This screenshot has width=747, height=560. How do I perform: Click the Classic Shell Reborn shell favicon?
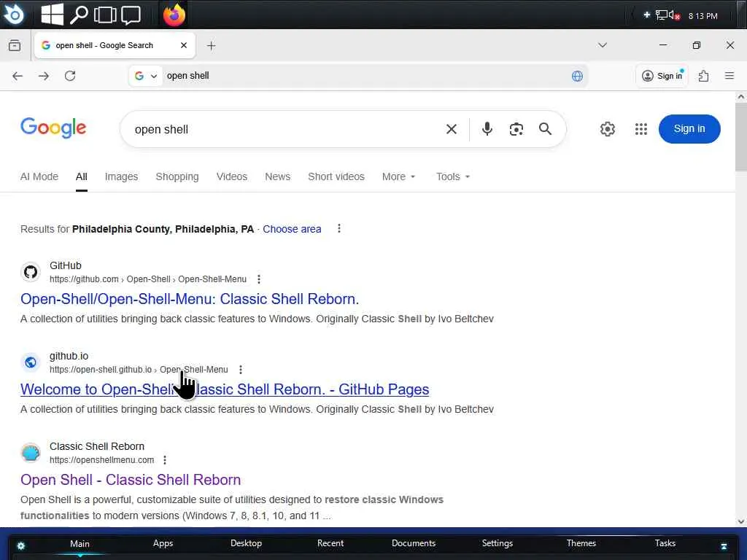[x=31, y=453]
